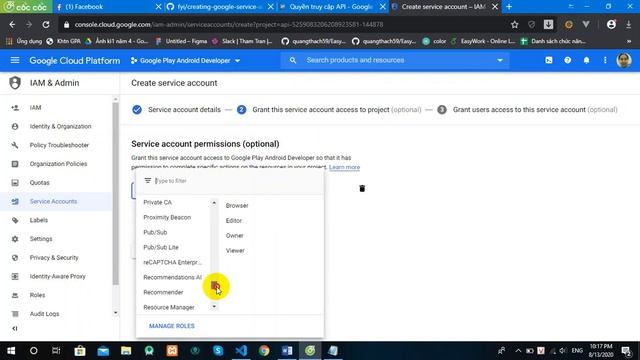Delete the role row with trash icon
This screenshot has width=640, height=360.
click(362, 188)
